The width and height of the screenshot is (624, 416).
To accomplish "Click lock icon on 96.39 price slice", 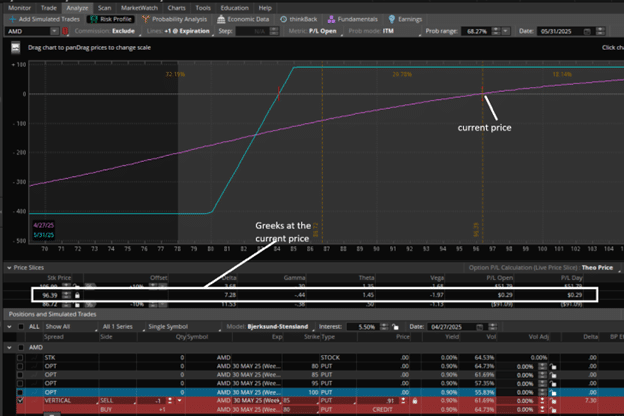I will pos(76,295).
